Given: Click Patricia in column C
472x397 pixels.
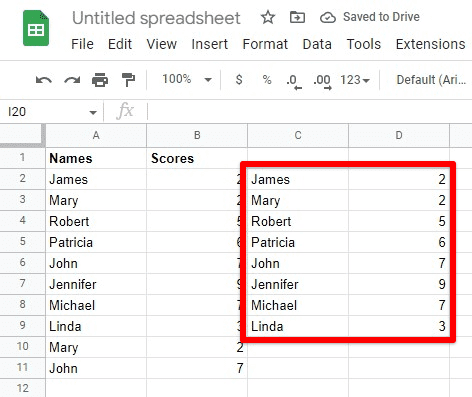Looking at the screenshot, I should (298, 242).
